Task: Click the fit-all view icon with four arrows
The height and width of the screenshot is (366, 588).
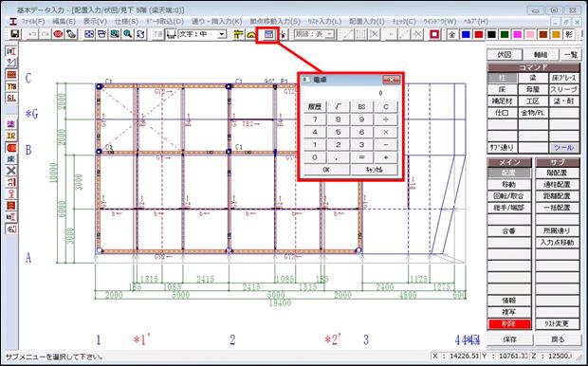Action: coord(89,34)
